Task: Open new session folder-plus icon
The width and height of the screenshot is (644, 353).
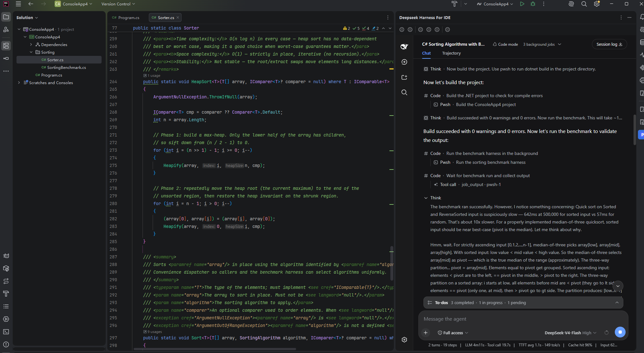Action: click(x=404, y=77)
